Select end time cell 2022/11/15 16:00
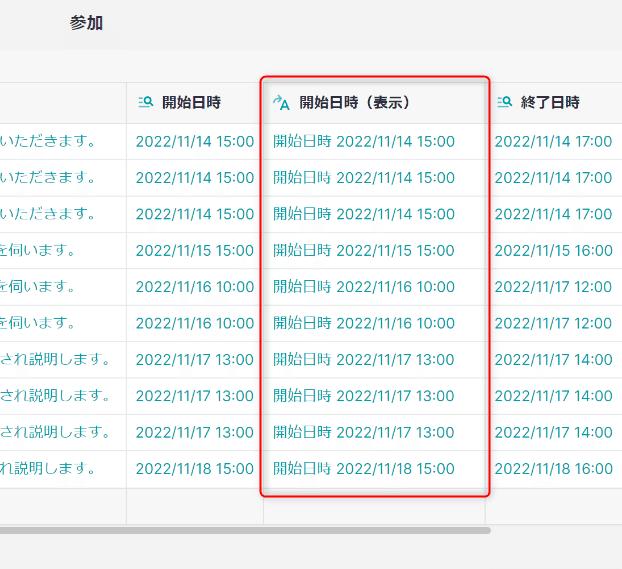622x569 pixels. point(553,251)
